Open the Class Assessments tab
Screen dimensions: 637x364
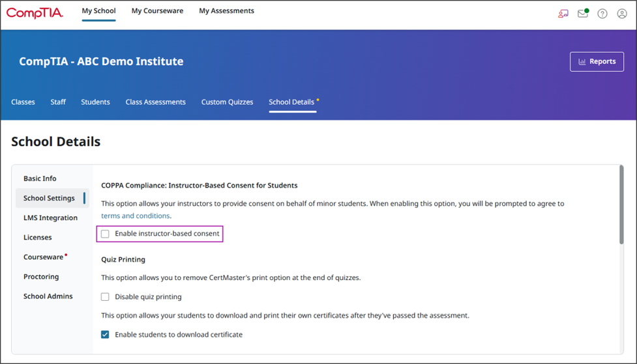pyautogui.click(x=156, y=102)
